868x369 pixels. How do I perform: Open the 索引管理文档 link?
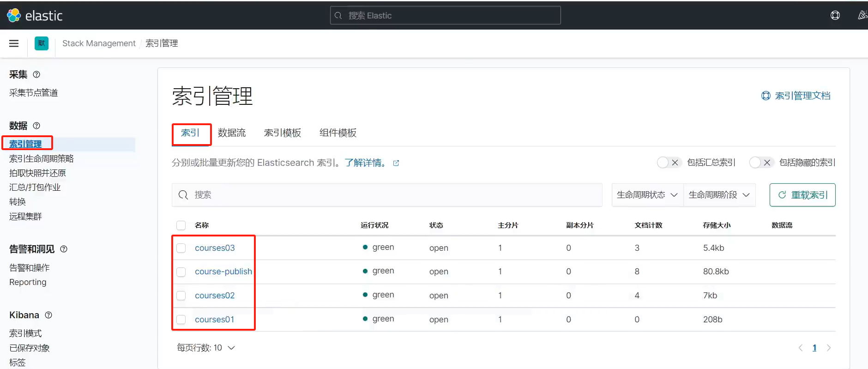click(796, 96)
